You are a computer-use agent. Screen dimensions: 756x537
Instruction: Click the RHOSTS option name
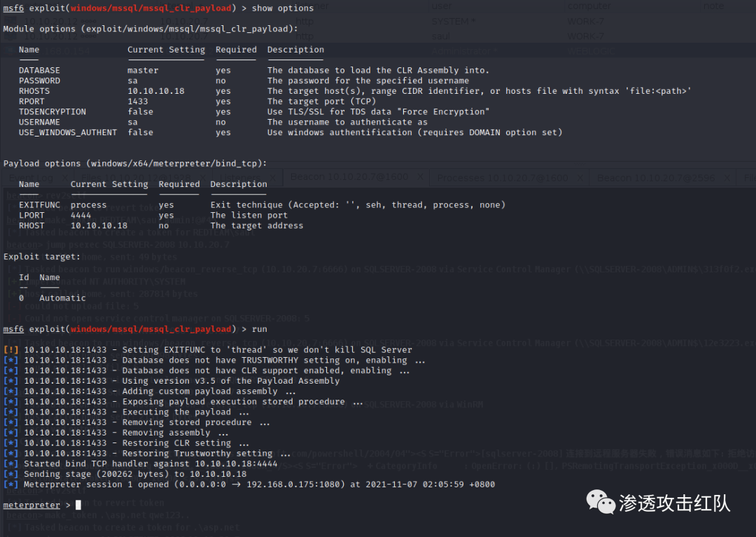pos(34,91)
